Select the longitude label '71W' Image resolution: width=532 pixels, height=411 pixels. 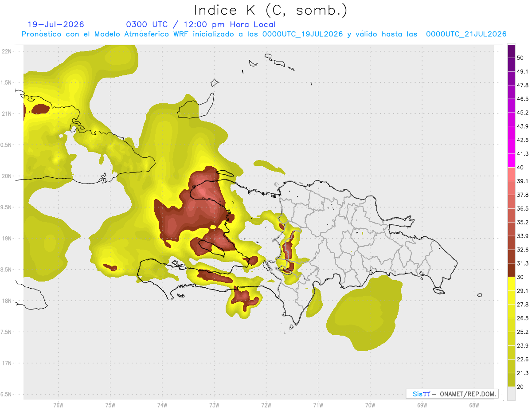(318, 405)
